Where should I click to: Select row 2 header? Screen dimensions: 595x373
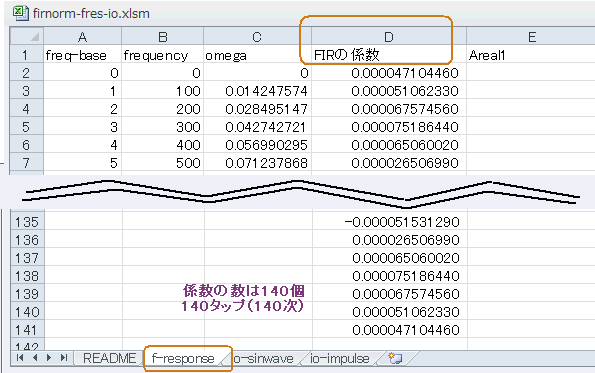tap(27, 72)
